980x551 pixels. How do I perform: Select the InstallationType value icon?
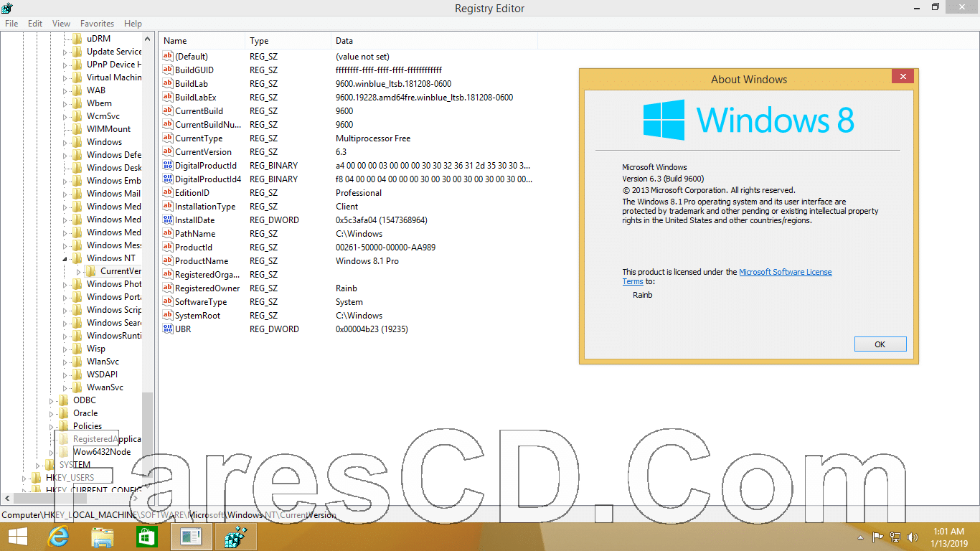[x=169, y=207]
